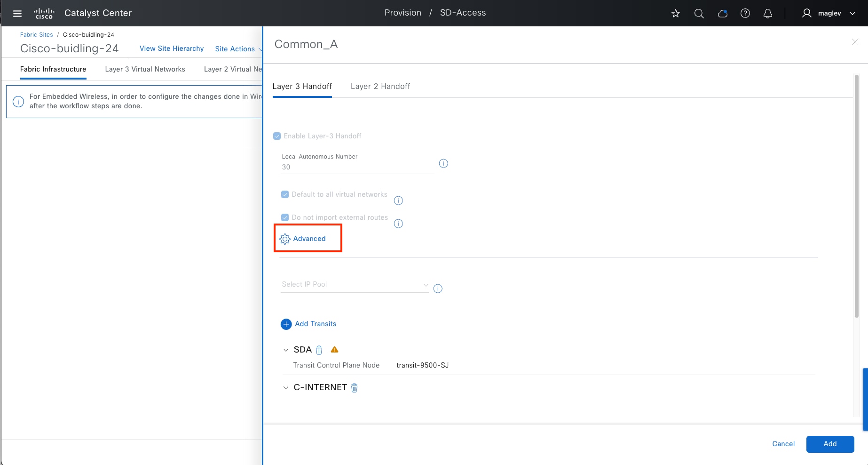Delete the C-INTERNET transit with trash icon
This screenshot has width=868, height=465.
pyautogui.click(x=355, y=388)
